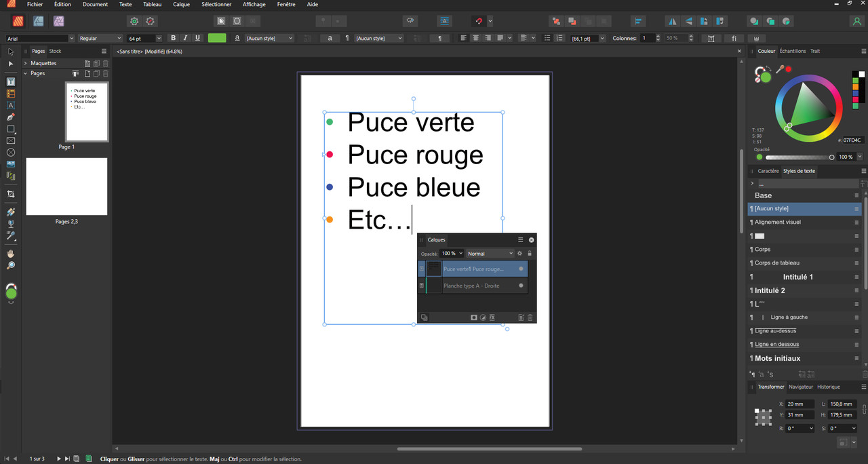Select the Frame Text tool
Viewport: 868px width, 464px height.
(x=11, y=82)
